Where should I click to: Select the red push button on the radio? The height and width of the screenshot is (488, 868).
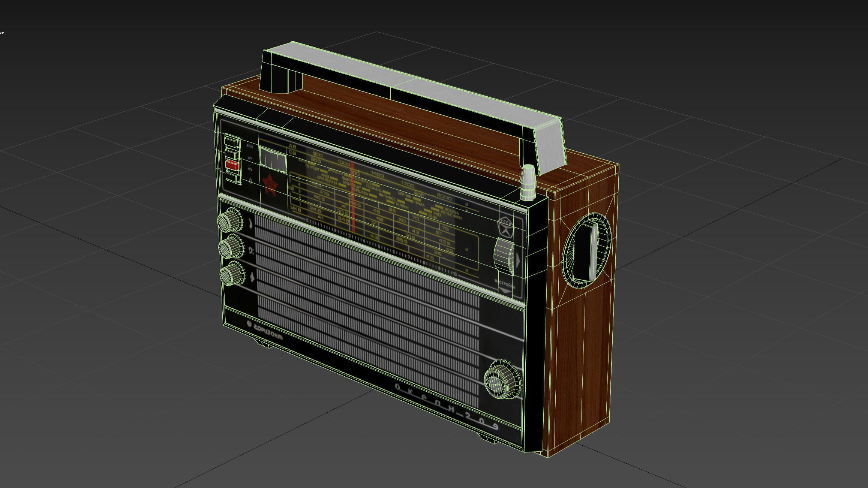click(232, 165)
